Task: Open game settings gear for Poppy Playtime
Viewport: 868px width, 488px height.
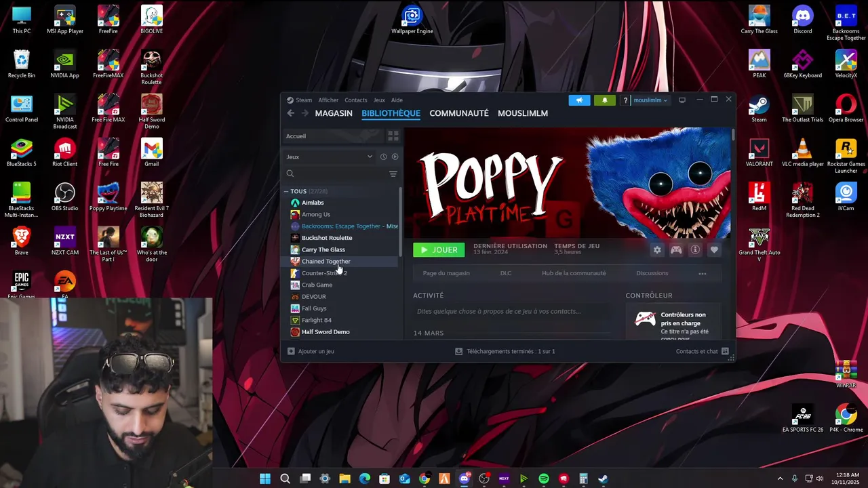Action: pyautogui.click(x=657, y=250)
